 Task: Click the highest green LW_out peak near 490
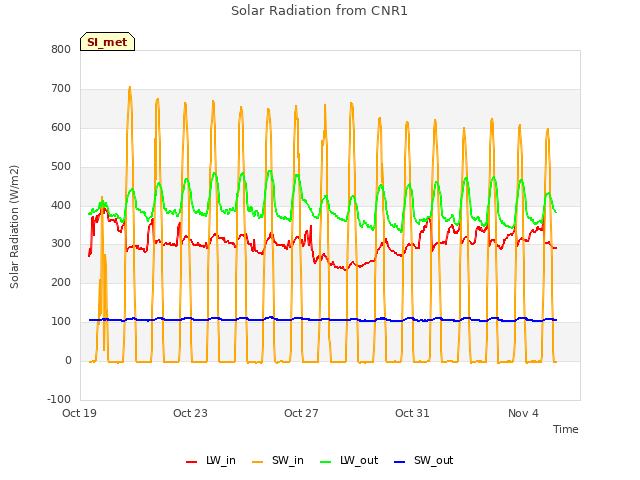(269, 171)
